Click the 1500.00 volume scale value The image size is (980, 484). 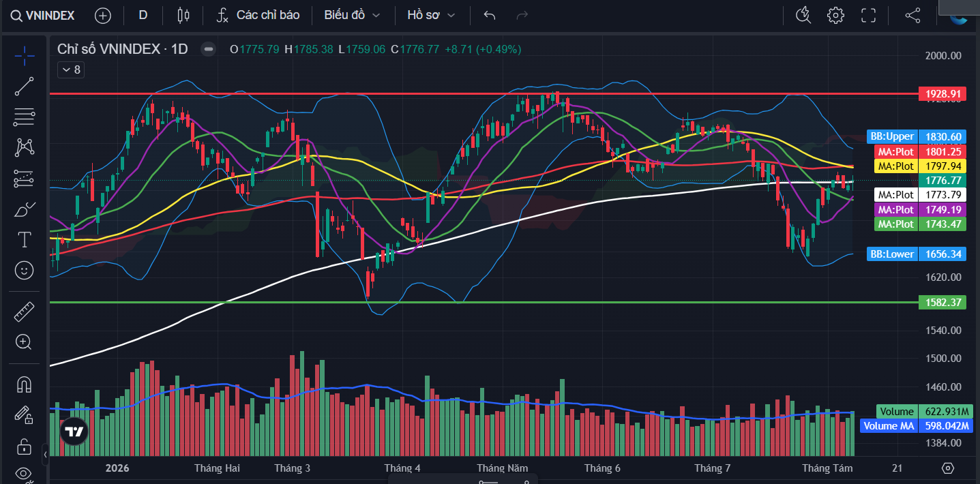944,359
